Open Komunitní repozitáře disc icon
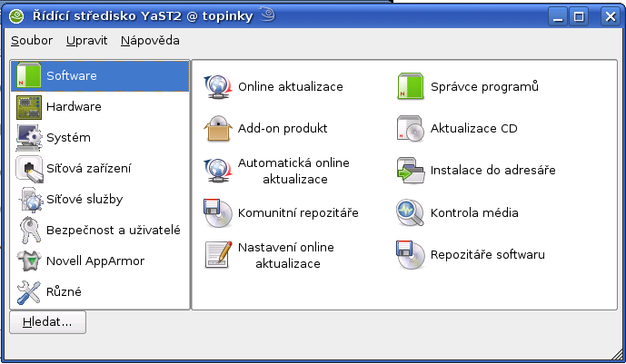The height and width of the screenshot is (364, 626). coord(218,212)
